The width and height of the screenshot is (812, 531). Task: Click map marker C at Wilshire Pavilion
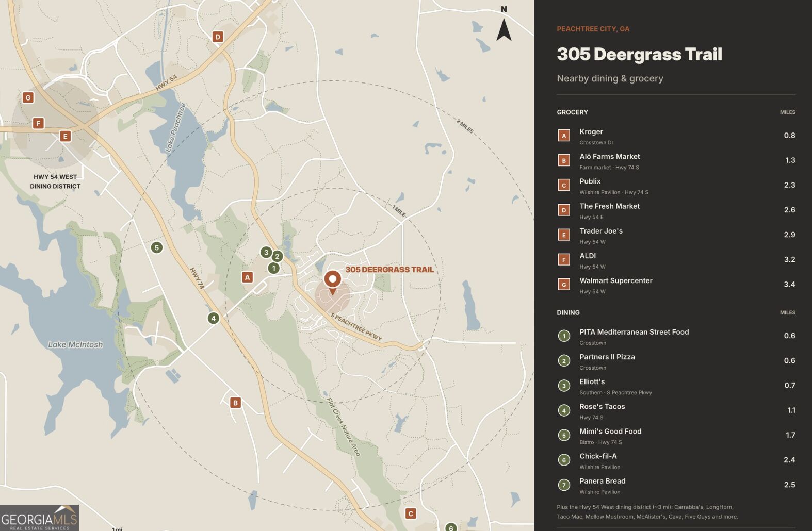click(411, 513)
